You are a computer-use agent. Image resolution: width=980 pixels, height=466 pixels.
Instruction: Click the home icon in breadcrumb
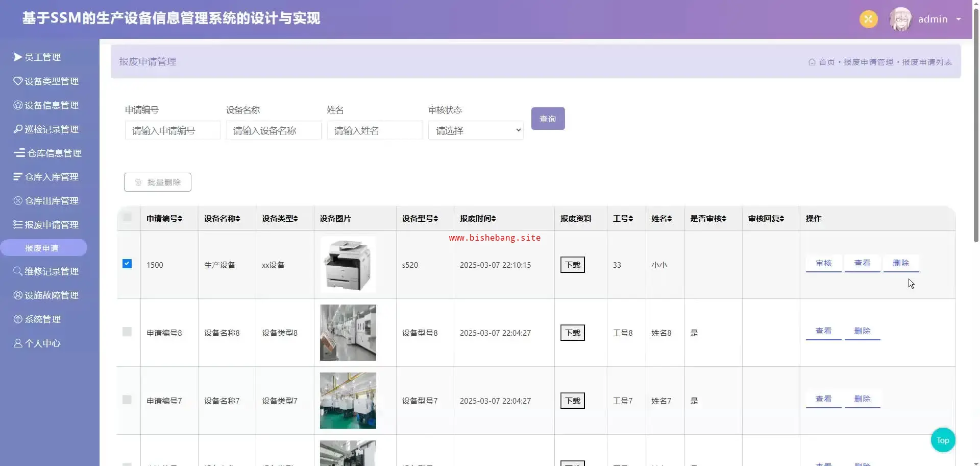(x=812, y=62)
